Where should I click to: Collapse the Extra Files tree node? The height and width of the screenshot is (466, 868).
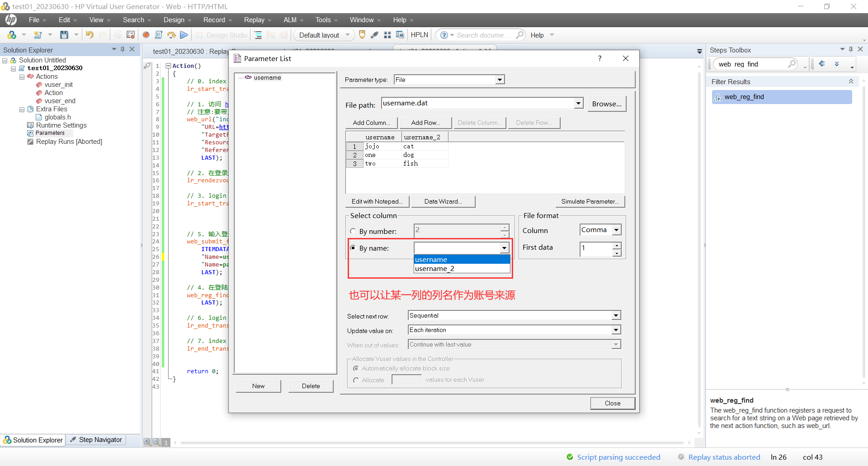(22, 109)
